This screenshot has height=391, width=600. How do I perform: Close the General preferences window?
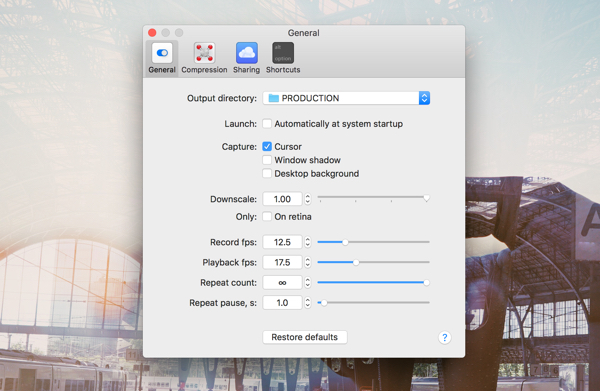pyautogui.click(x=152, y=33)
